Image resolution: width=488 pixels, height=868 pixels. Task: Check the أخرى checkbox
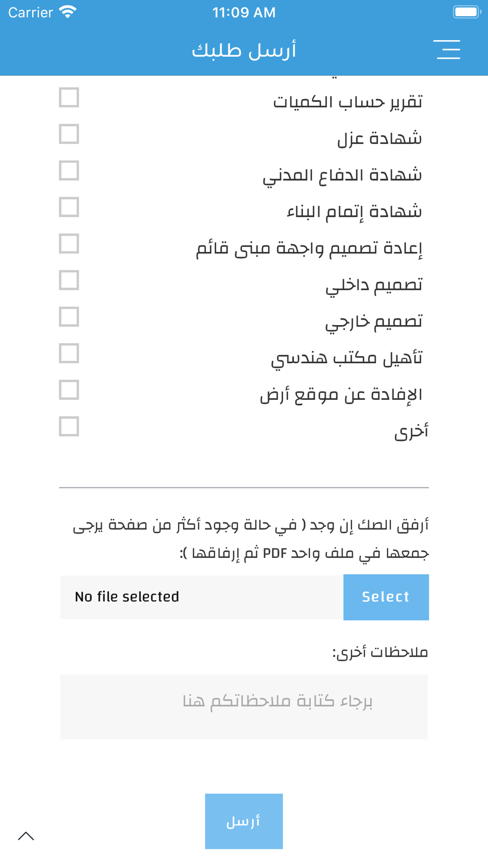pyautogui.click(x=69, y=427)
